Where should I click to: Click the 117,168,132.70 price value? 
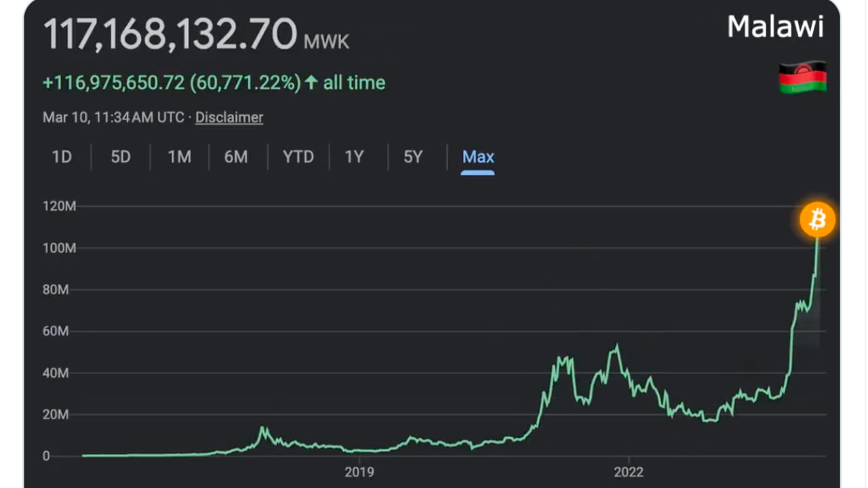click(x=170, y=33)
